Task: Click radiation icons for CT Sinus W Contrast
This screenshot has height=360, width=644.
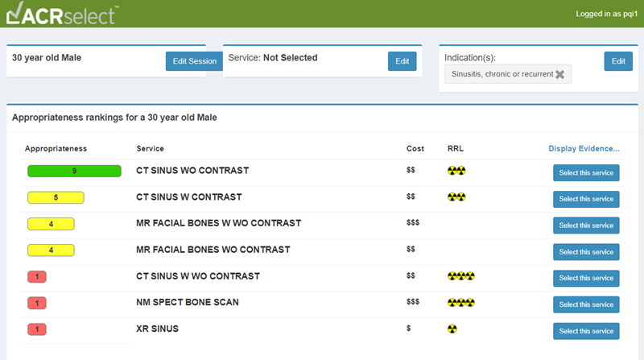Action: (456, 197)
